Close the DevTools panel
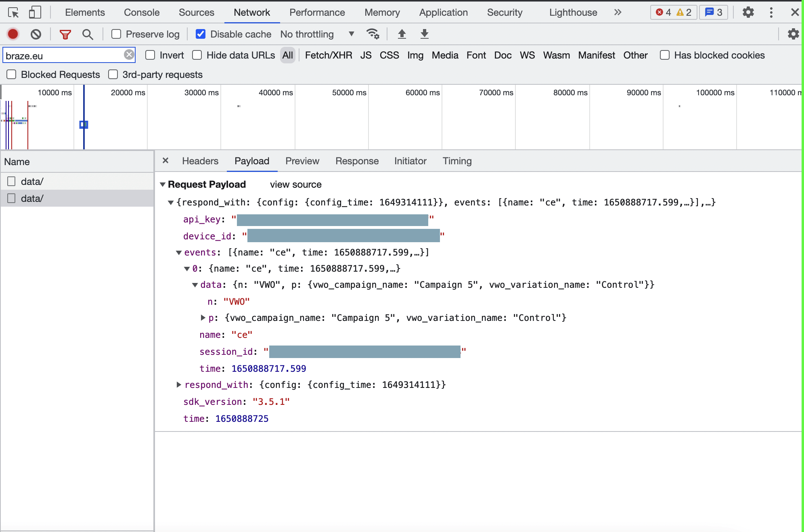 tap(795, 13)
